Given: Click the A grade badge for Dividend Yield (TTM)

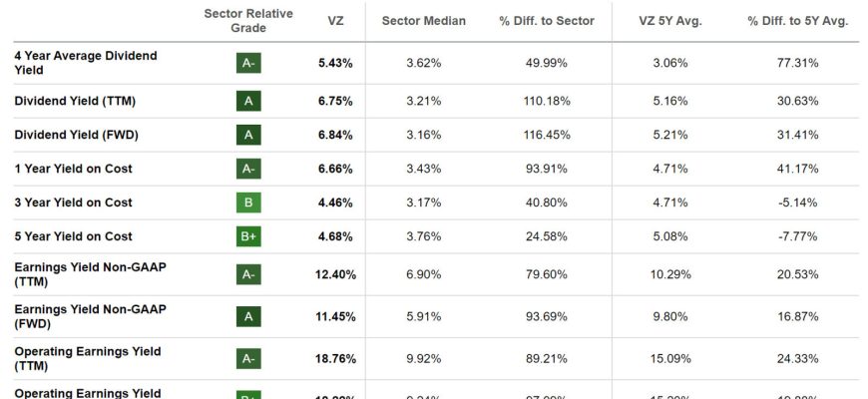Looking at the screenshot, I should (x=248, y=102).
